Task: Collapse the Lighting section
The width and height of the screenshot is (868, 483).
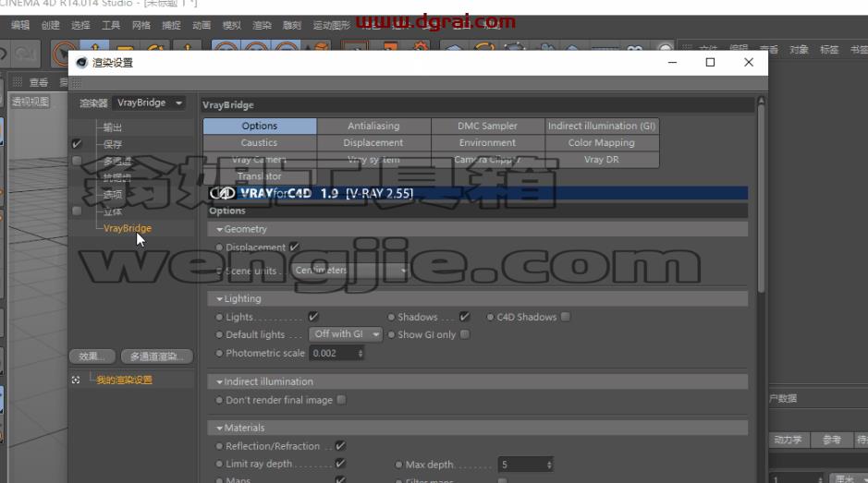Action: click(x=220, y=299)
